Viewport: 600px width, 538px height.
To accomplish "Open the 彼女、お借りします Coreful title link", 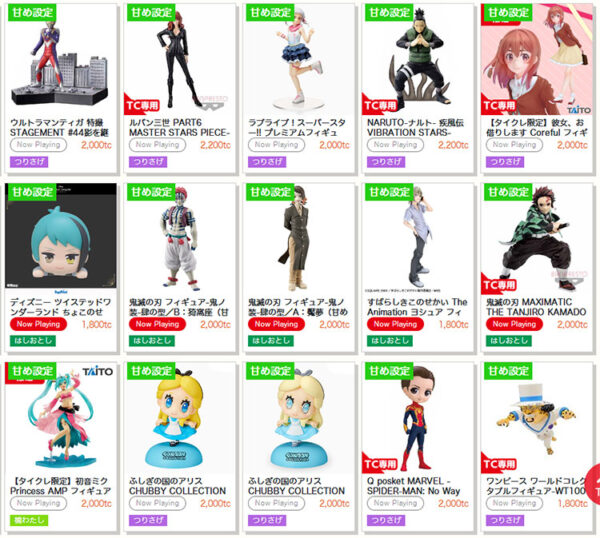I will pos(537,128).
